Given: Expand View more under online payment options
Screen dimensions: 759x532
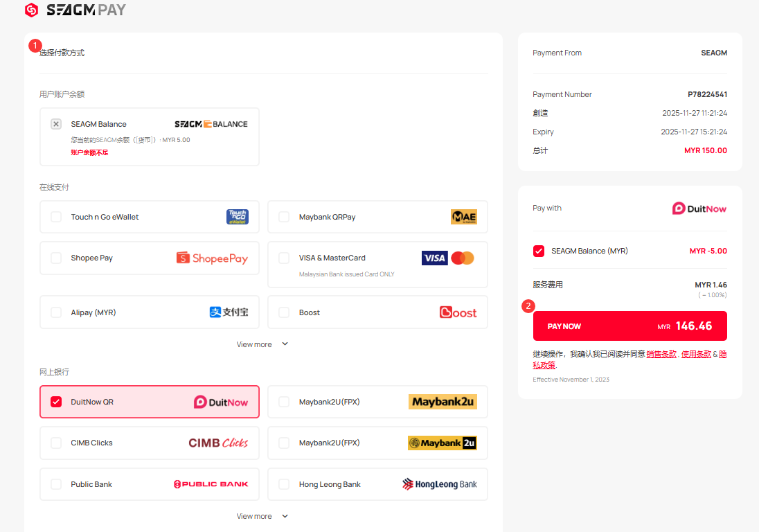Looking at the screenshot, I should point(262,344).
